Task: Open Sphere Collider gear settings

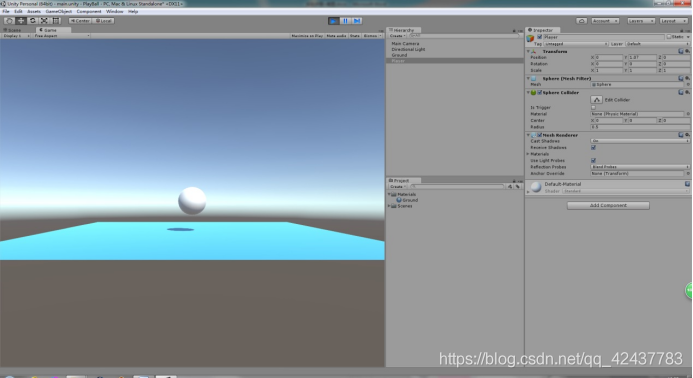Action: [687, 92]
